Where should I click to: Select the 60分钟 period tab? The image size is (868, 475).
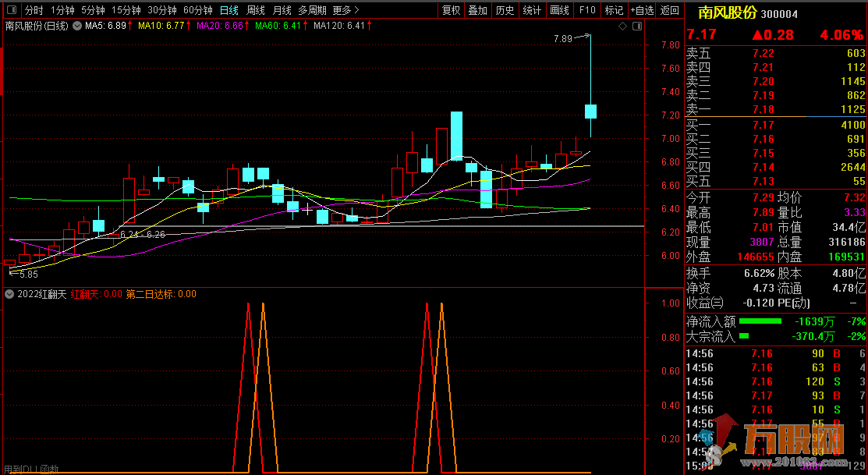(x=198, y=10)
